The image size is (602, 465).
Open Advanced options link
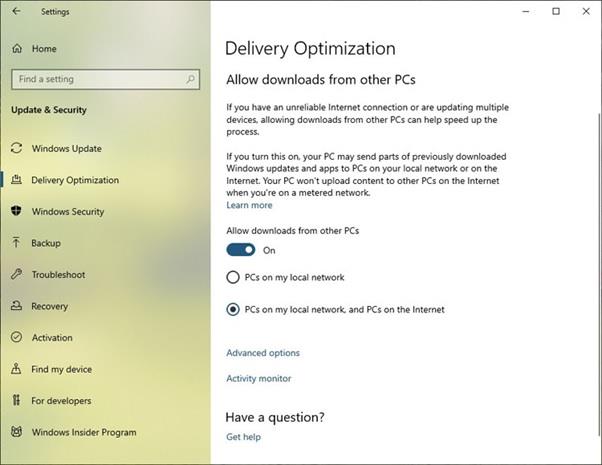[263, 353]
